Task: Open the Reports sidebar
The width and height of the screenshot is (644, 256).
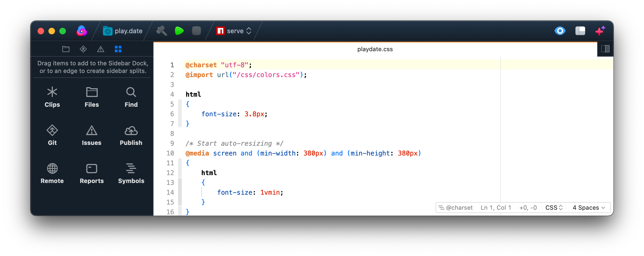Action: point(91,173)
